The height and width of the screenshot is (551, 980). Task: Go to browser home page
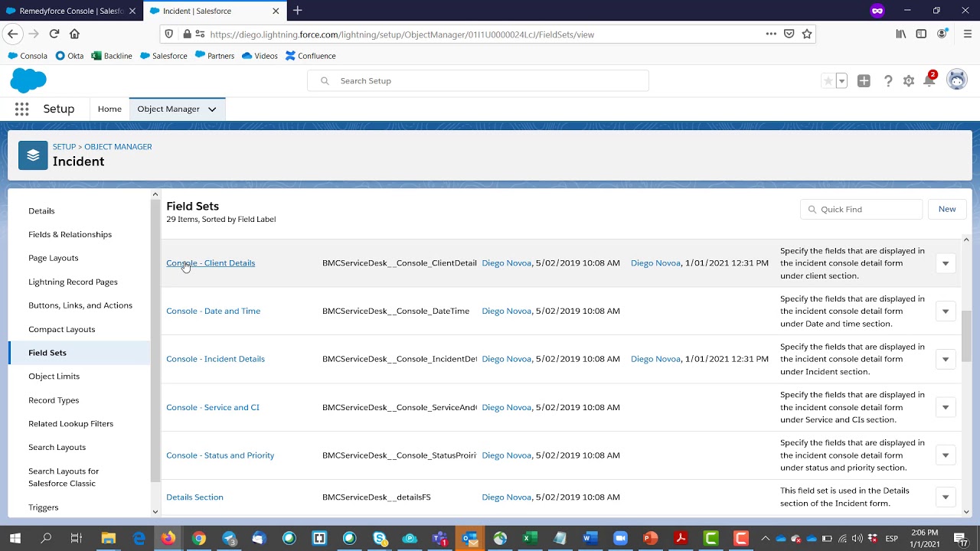74,34
